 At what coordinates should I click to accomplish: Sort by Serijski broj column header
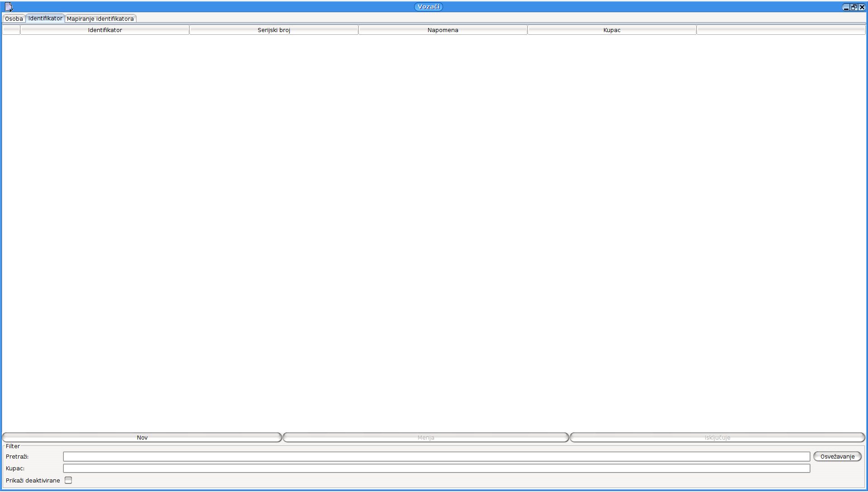(274, 30)
